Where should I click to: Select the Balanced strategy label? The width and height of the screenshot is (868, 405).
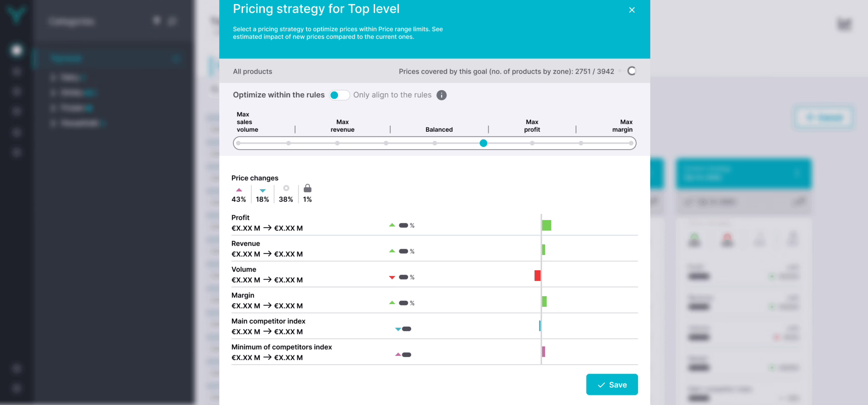(x=439, y=130)
